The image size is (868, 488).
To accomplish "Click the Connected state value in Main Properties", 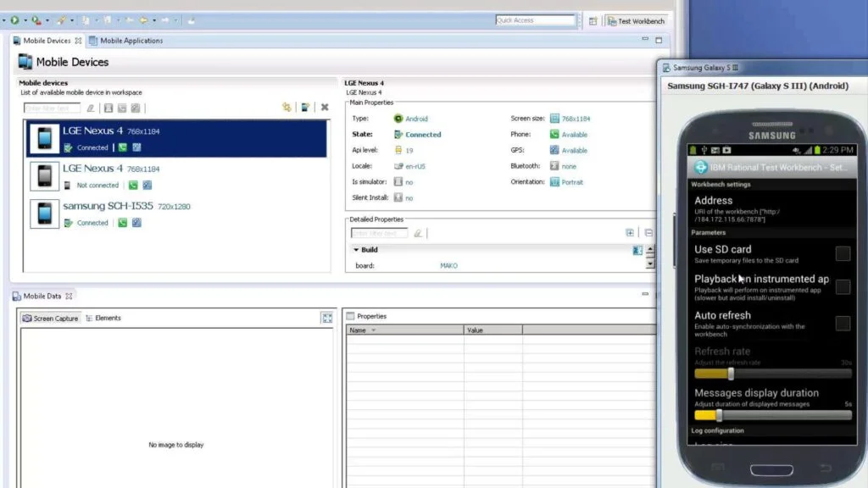I will coord(423,135).
